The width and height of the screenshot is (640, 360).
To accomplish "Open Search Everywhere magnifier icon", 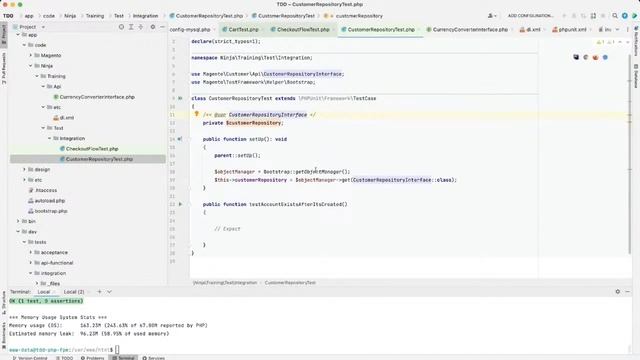I will (x=615, y=16).
